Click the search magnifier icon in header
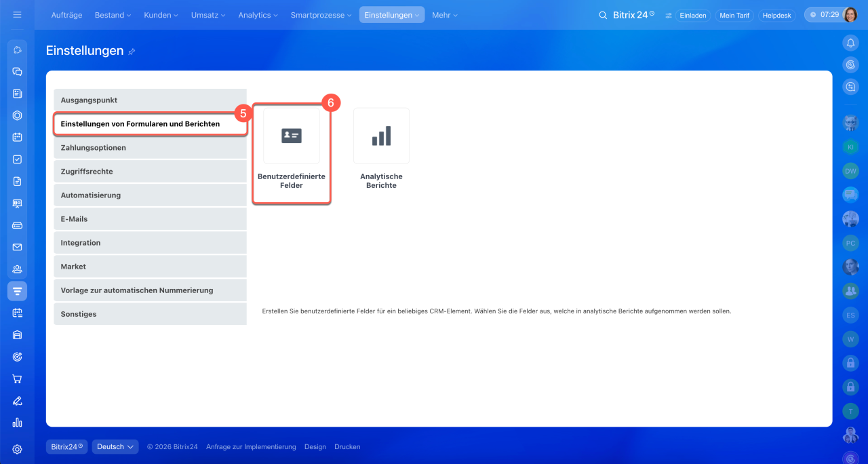This screenshot has width=868, height=464. 603,15
